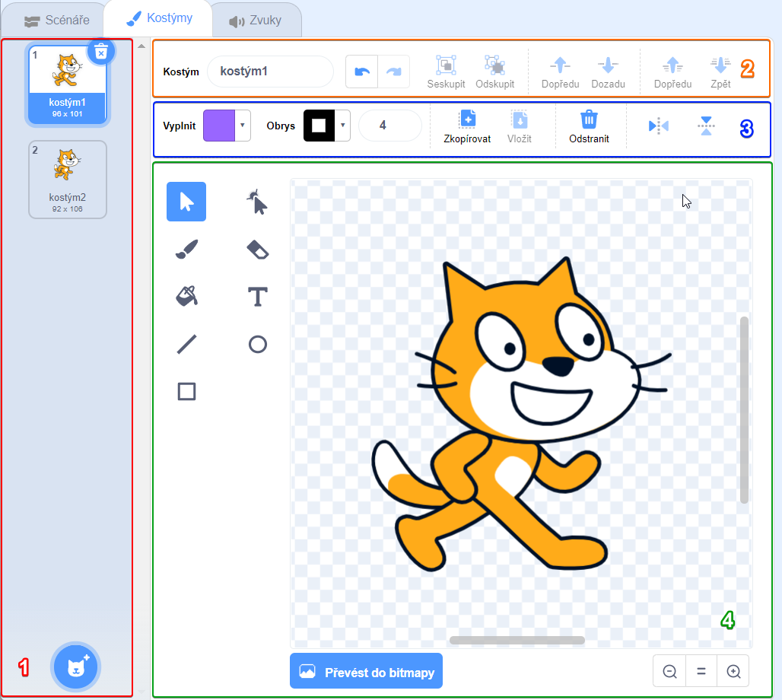Delete kostým1 using the trash icon
The width and height of the screenshot is (782, 700).
point(101,52)
